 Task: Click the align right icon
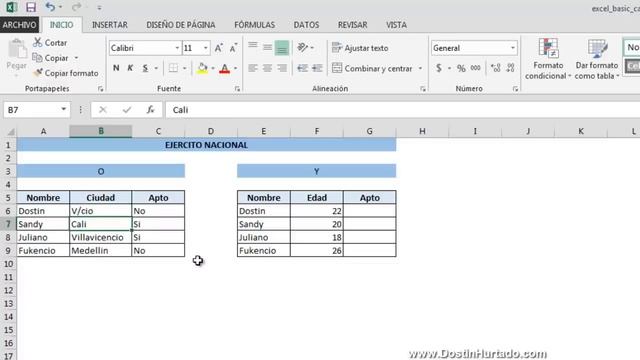pyautogui.click(x=282, y=68)
